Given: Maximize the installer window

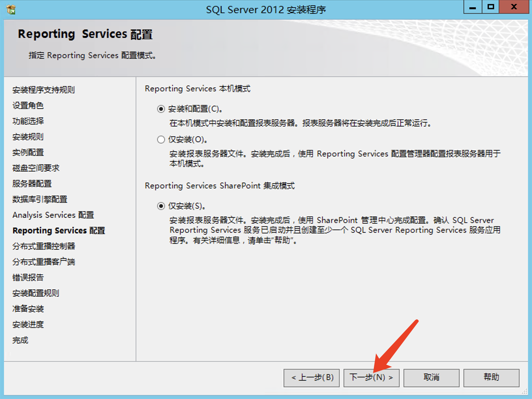Looking at the screenshot, I should point(491,7).
